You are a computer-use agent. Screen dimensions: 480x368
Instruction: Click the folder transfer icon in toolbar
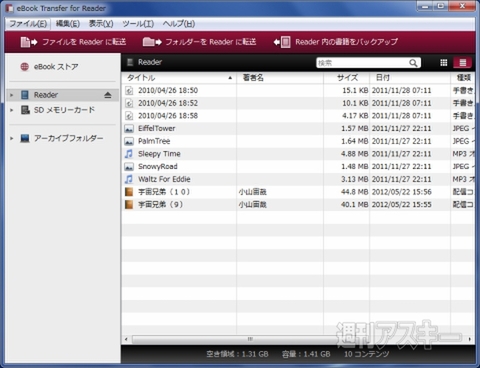(152, 42)
